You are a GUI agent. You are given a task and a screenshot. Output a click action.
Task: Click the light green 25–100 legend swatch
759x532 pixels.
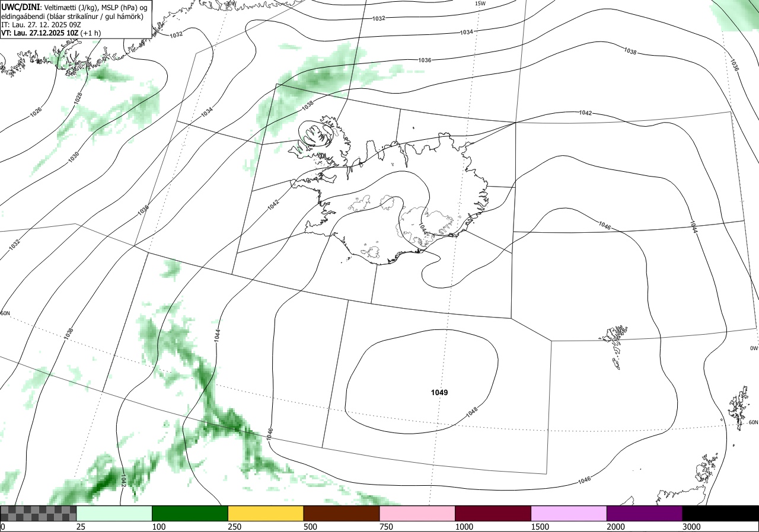114,513
